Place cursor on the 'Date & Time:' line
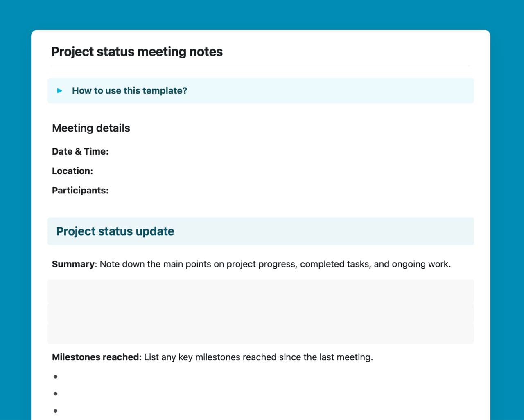The image size is (524, 420). [x=80, y=152]
